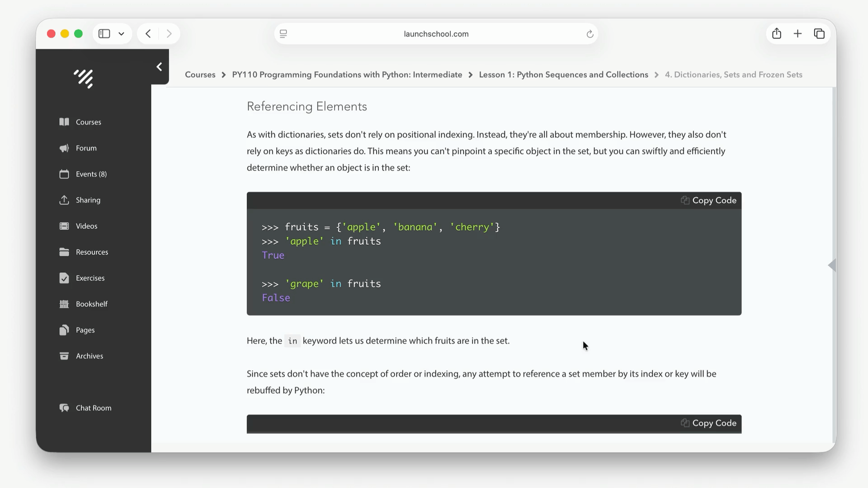The width and height of the screenshot is (868, 488).
Task: Copy Code of the fruits set example
Action: click(708, 200)
